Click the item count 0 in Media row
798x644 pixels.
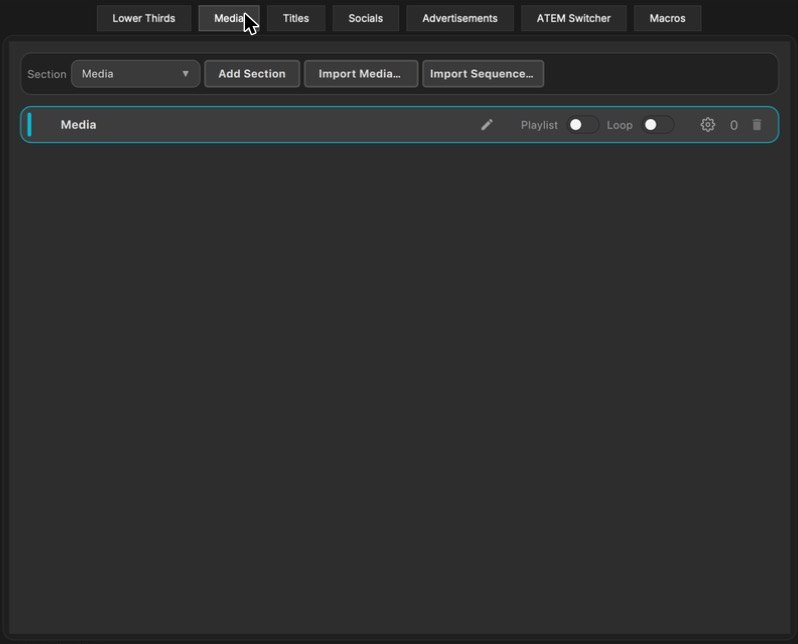733,125
